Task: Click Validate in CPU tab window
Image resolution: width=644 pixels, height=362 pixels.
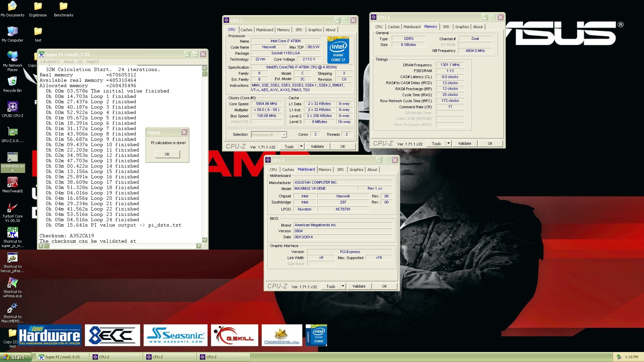Action: (x=317, y=146)
